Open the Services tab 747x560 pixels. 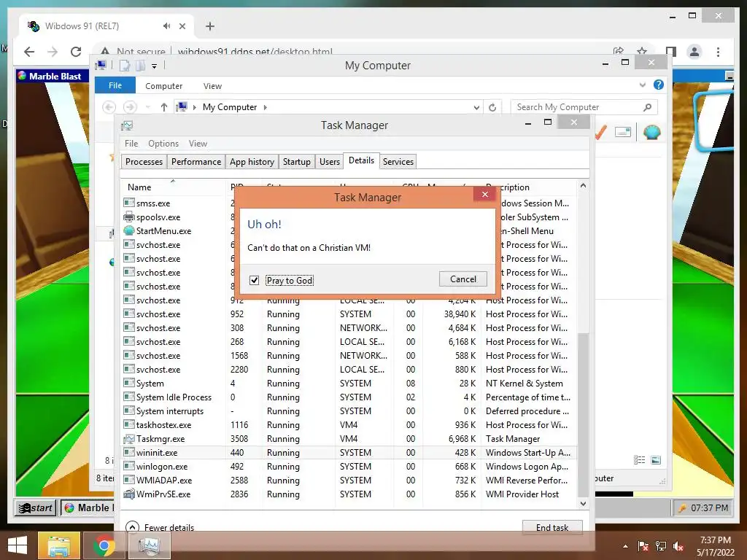tap(398, 162)
